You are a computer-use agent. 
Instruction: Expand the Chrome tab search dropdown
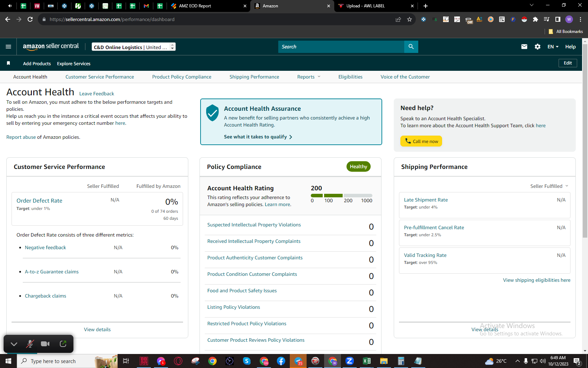[x=532, y=5]
